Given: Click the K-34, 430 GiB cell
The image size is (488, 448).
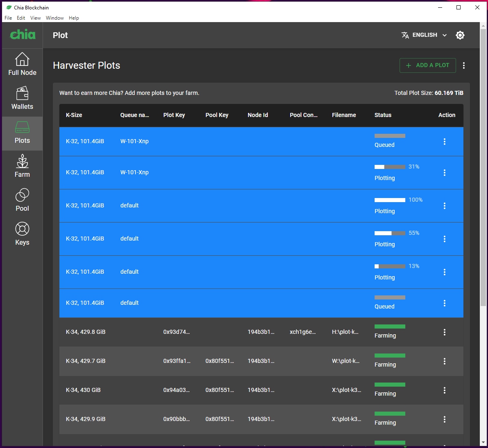Looking at the screenshot, I should [x=83, y=390].
